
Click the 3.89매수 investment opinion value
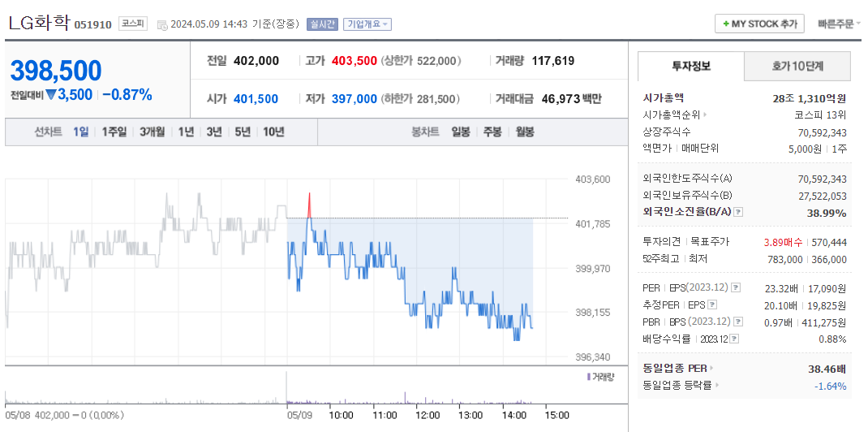(x=783, y=242)
